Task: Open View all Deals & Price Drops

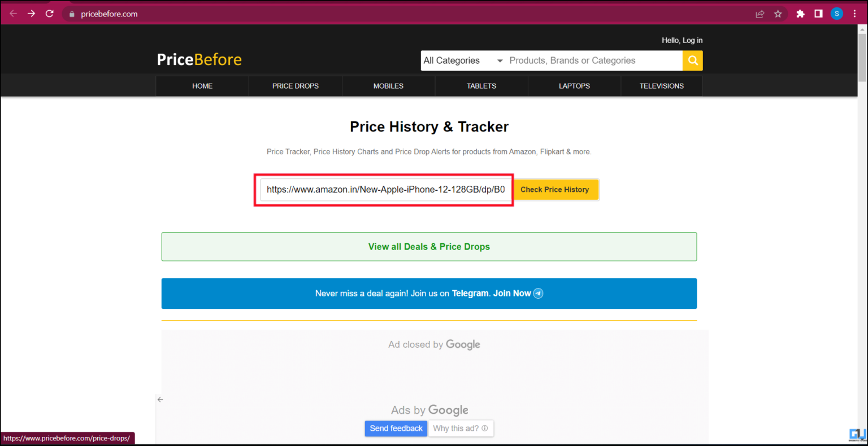Action: coord(429,246)
